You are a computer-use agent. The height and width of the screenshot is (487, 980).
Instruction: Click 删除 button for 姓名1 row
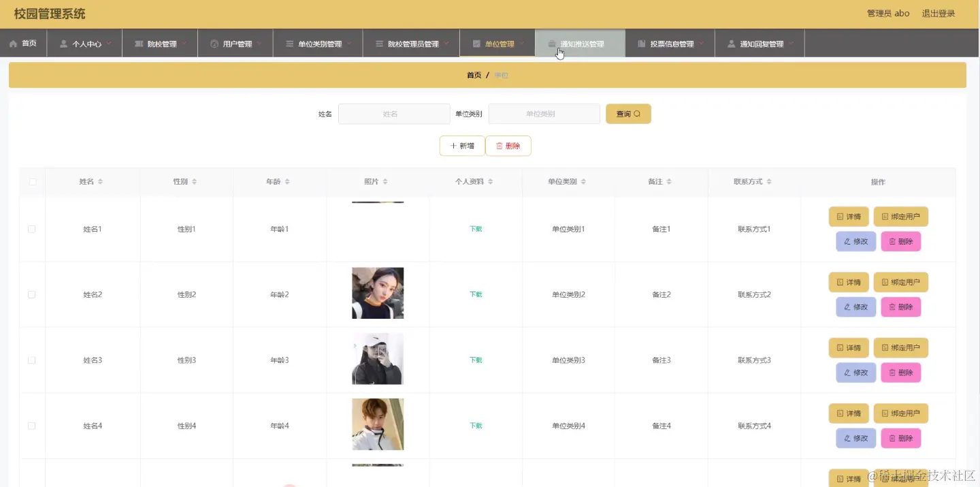click(901, 241)
